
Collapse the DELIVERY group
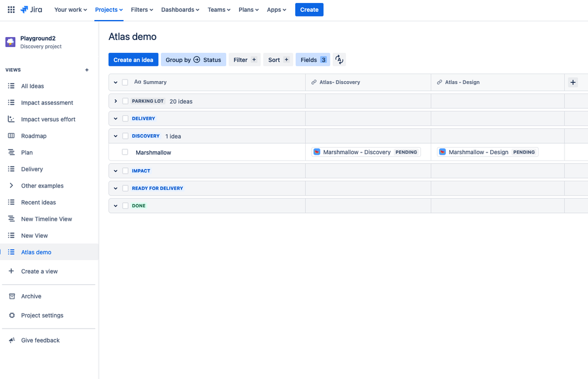coord(115,118)
